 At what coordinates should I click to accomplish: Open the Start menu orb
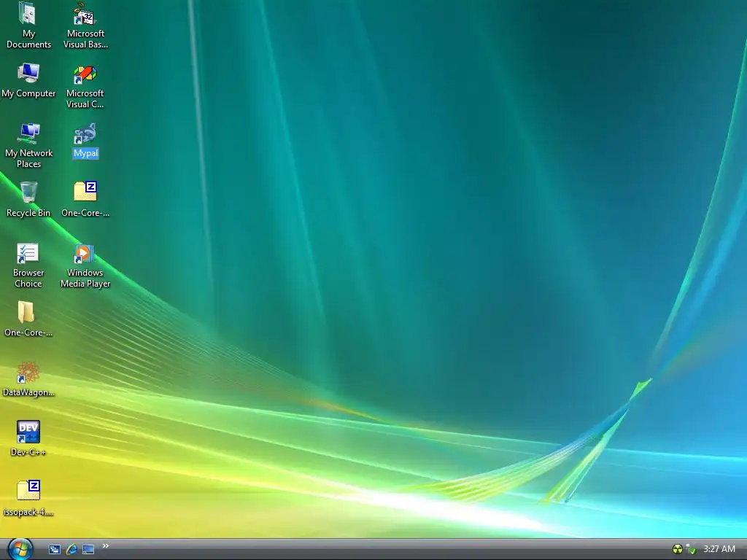coord(20,549)
